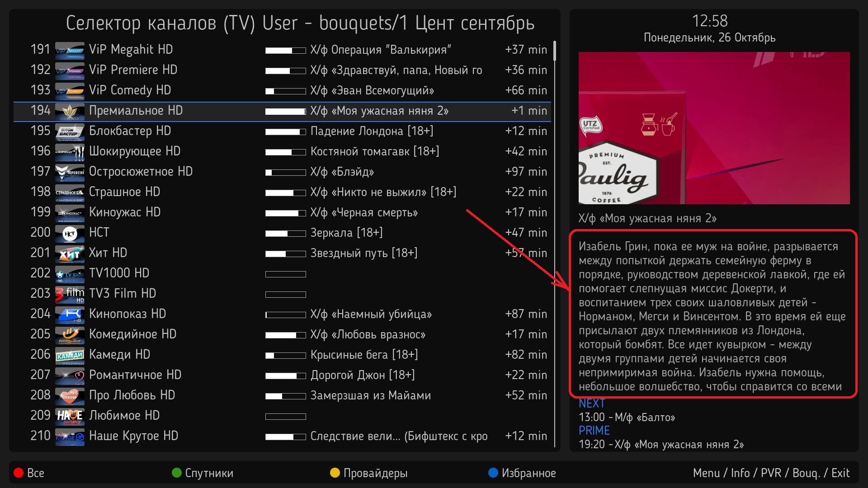Click the Блокбастер HD channel logo
Image resolution: width=868 pixels, height=488 pixels.
[x=70, y=131]
